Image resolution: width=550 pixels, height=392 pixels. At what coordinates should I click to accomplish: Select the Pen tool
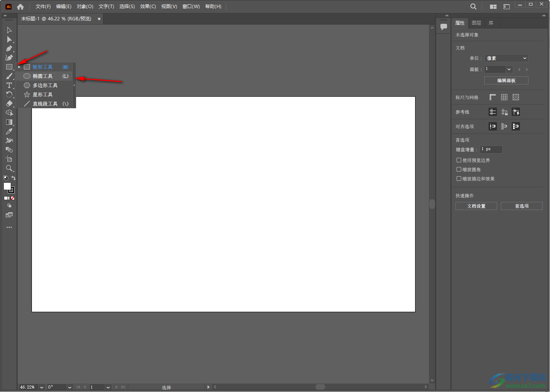pyautogui.click(x=9, y=48)
